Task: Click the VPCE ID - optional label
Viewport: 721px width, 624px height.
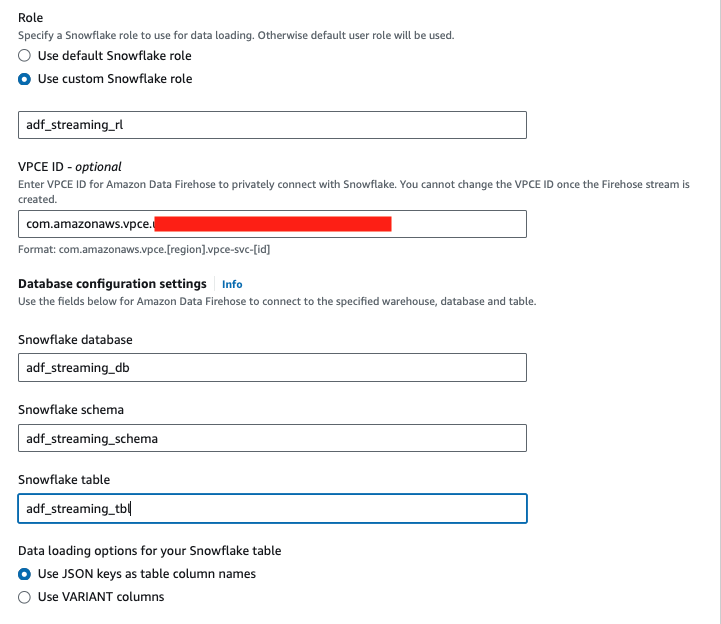Action: (x=69, y=167)
